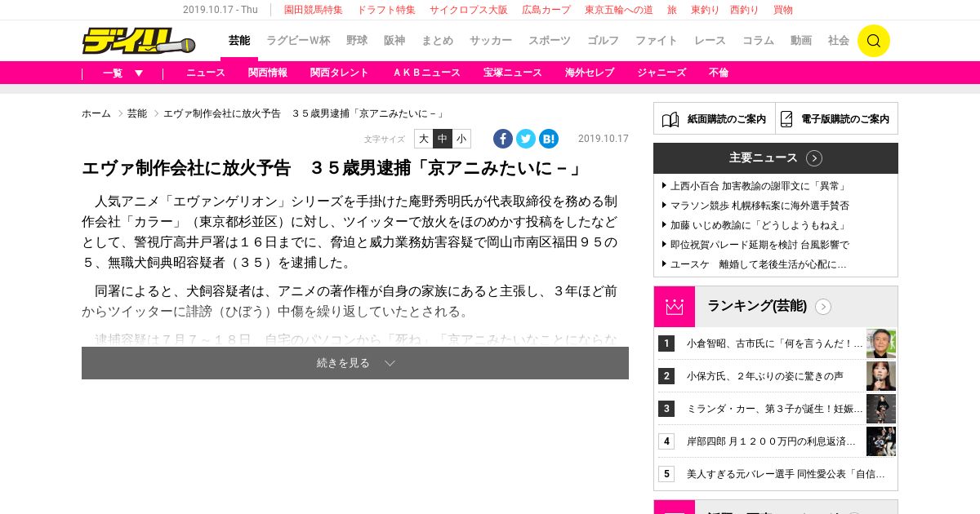Click 岸部四郎 ranking thumbnail
Screen dimensions: 980x514
[x=881, y=441]
